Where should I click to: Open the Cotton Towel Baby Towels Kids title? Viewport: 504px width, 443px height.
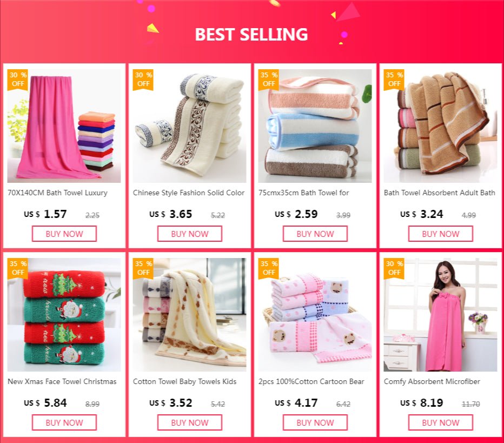184,381
